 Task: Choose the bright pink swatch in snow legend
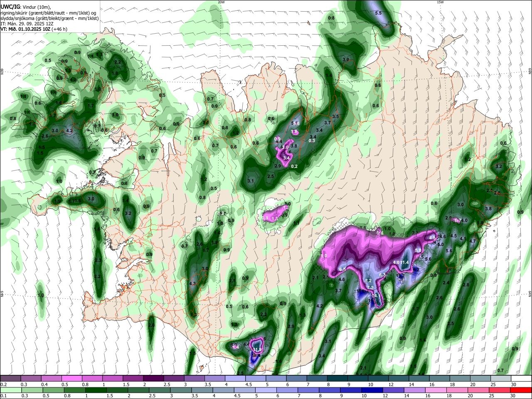[72, 378]
